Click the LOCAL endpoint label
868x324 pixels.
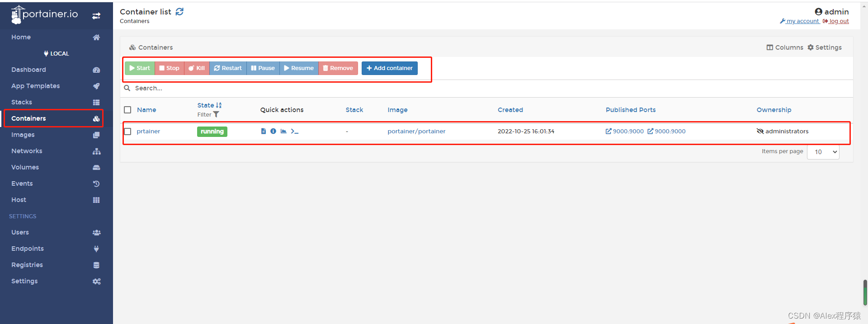click(57, 53)
